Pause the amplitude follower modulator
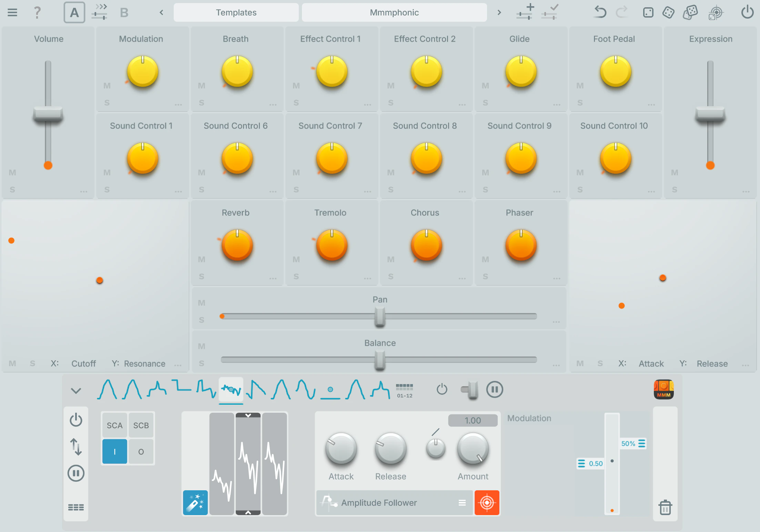Screen dimensions: 760x532 click(76, 473)
